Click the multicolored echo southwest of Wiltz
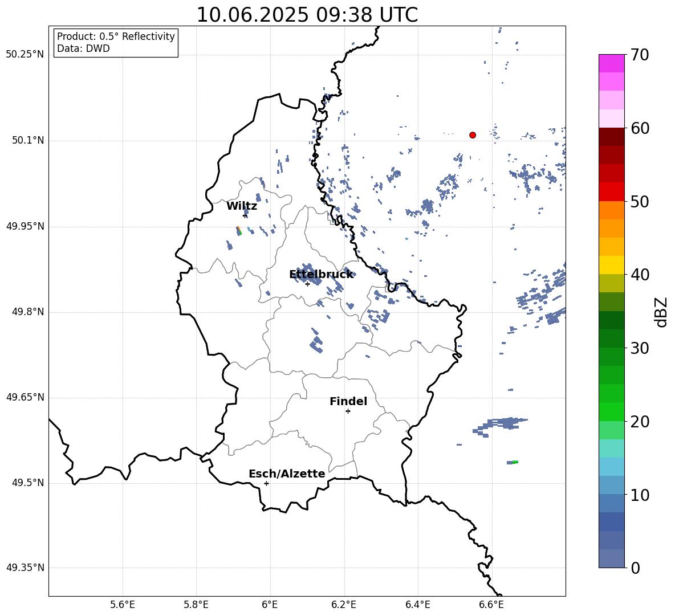 click(x=239, y=231)
